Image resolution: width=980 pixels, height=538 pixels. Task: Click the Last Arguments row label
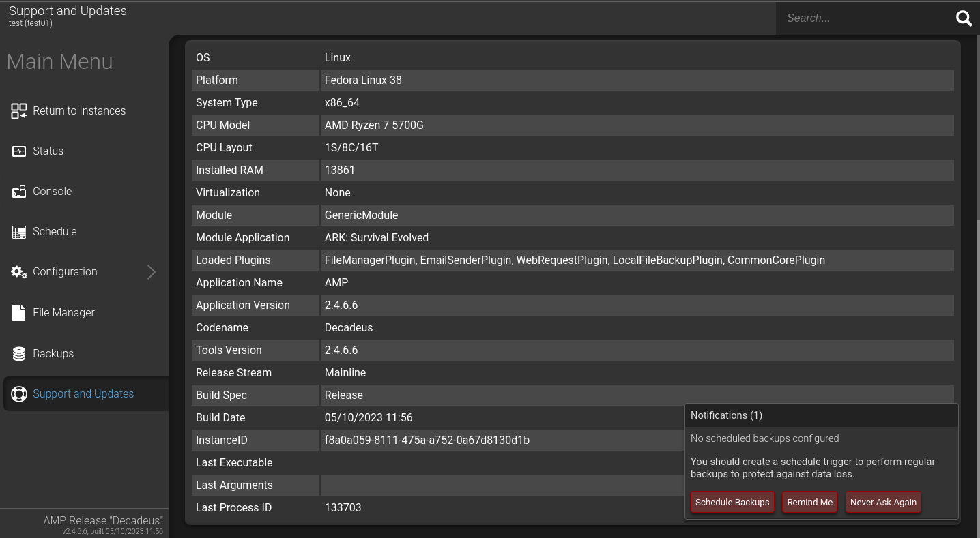click(234, 485)
